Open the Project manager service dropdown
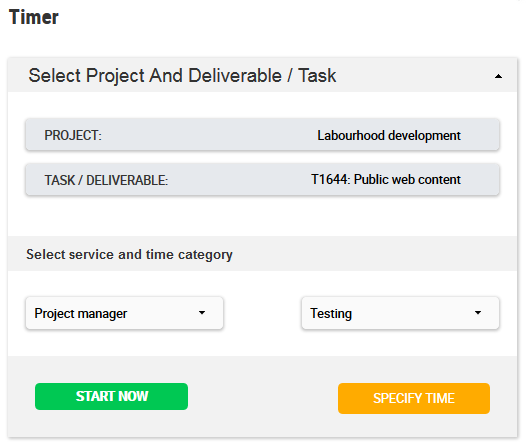The height and width of the screenshot is (448, 526). point(124,313)
